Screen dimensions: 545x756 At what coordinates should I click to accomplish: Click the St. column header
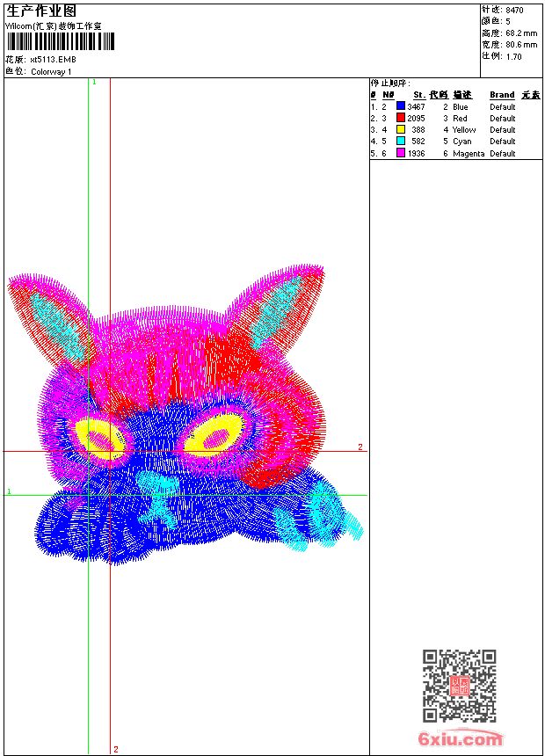(419, 95)
